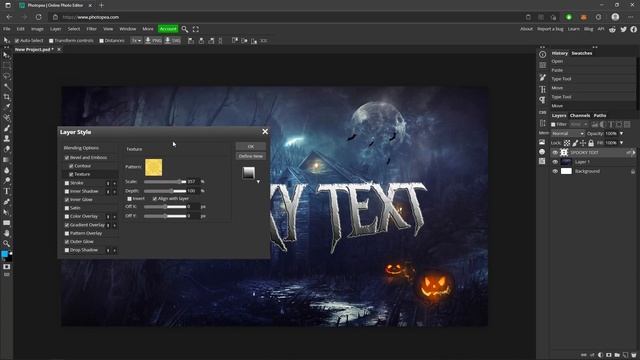Click the yellow Pattern swatch
This screenshot has width=640, height=360.
click(153, 167)
